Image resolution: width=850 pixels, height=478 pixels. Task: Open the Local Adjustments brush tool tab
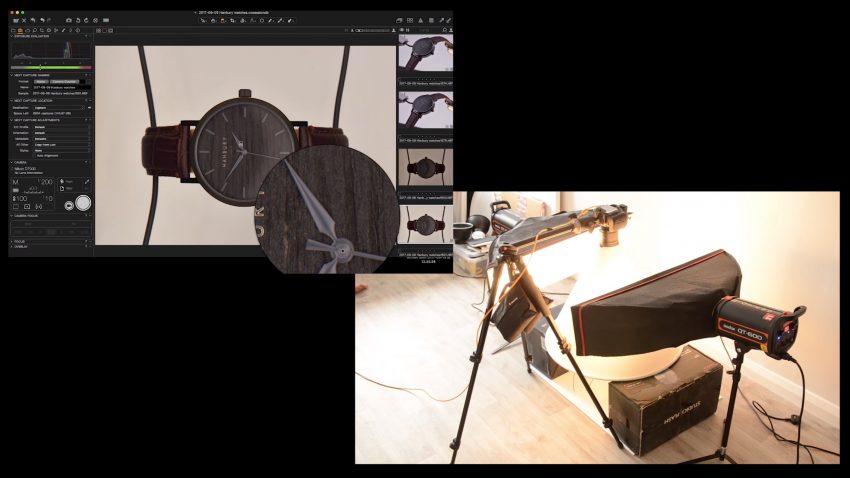pyautogui.click(x=63, y=30)
